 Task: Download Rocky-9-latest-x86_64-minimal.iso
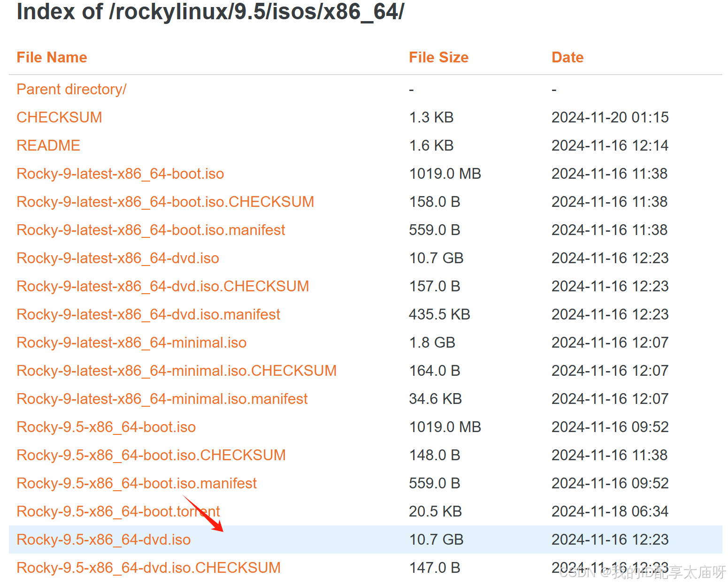pos(131,342)
